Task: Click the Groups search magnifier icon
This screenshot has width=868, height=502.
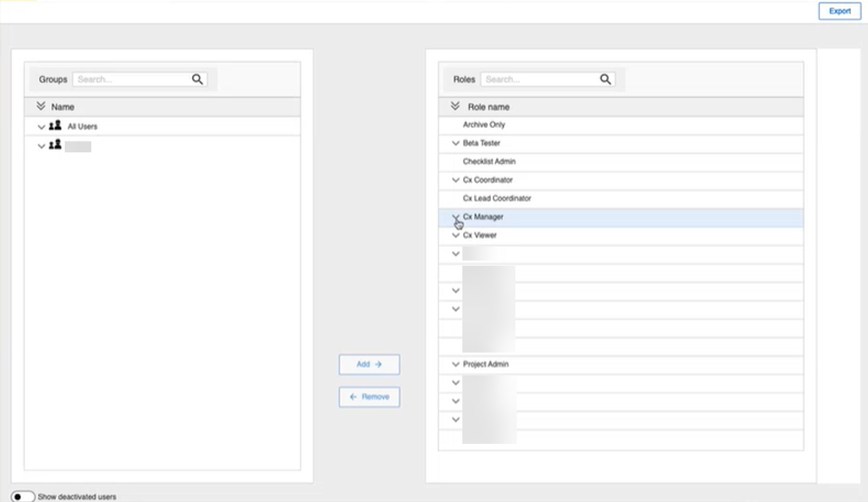Action: tap(197, 79)
